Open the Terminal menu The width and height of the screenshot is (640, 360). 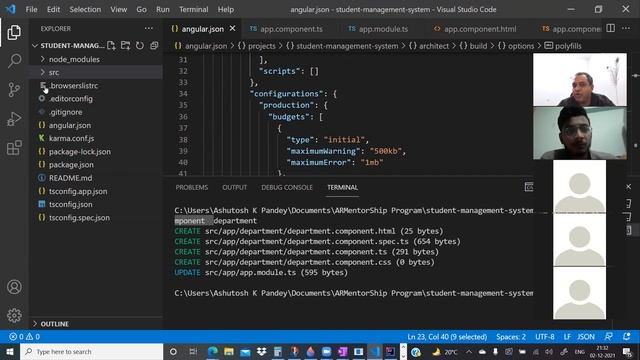pyautogui.click(x=193, y=9)
